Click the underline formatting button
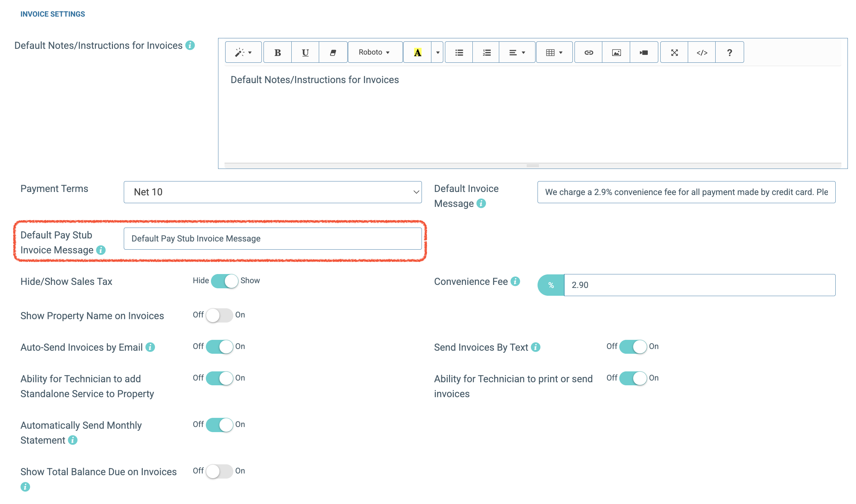 [305, 52]
